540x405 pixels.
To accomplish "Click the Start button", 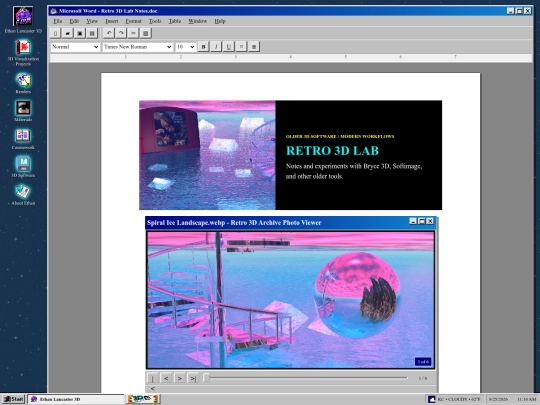I will click(x=13, y=399).
